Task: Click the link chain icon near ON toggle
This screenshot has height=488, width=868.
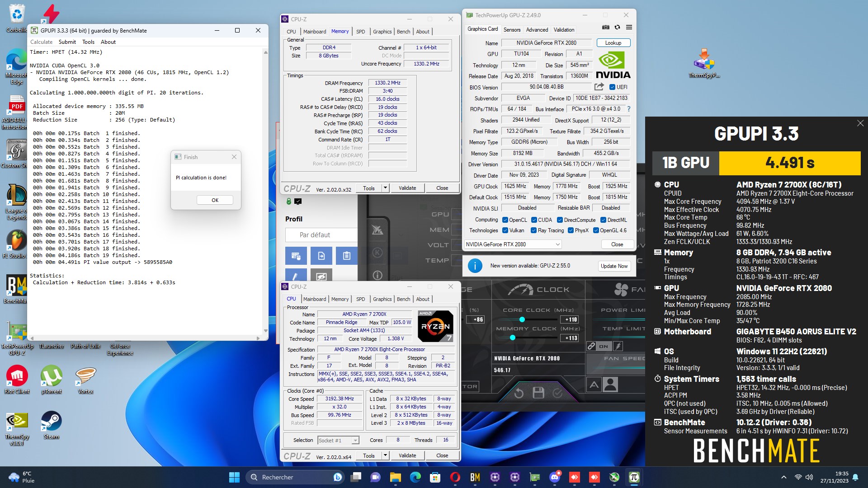Action: (x=591, y=346)
